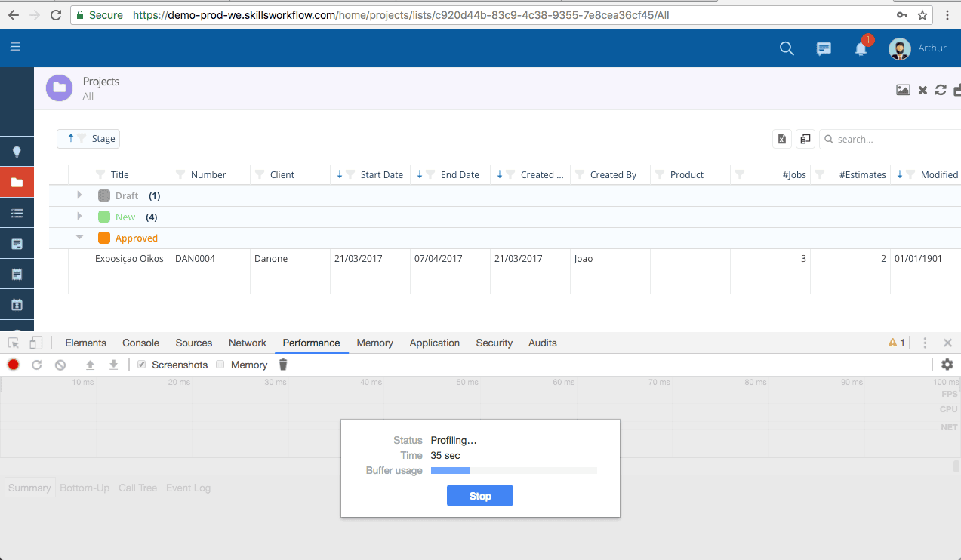The image size is (961, 560).
Task: Toggle the device toolbar icon
Action: [x=35, y=343]
